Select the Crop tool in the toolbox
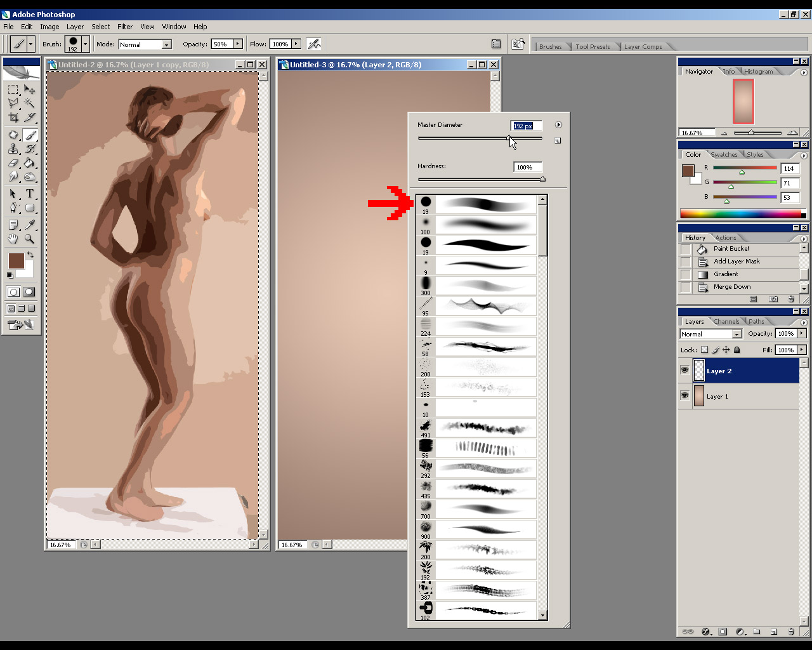Image resolution: width=812 pixels, height=650 pixels. coord(13,117)
